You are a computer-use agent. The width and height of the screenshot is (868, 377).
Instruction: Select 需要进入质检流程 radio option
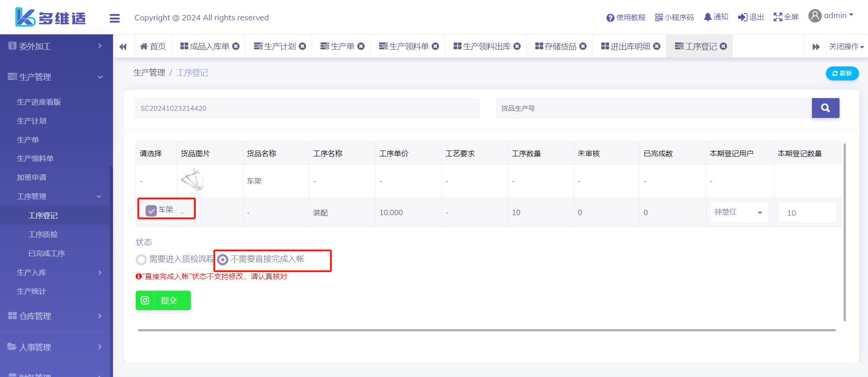click(142, 259)
